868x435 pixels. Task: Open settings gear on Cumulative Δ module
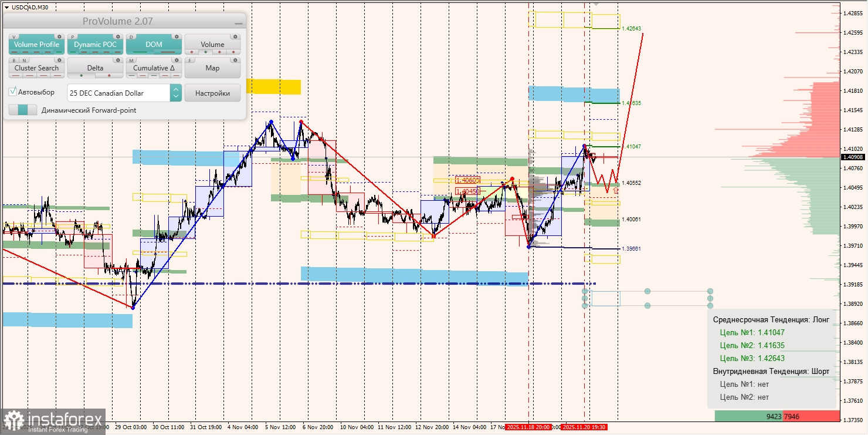177,60
